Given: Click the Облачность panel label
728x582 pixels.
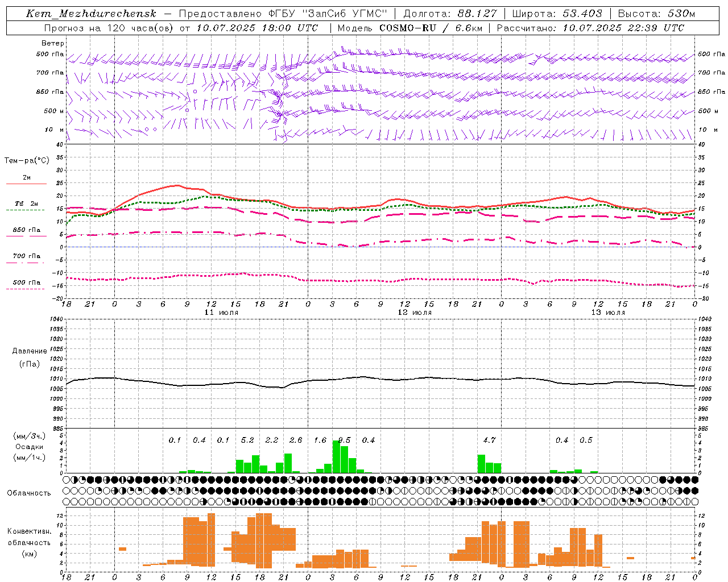Looking at the screenshot, I should 29,493.
